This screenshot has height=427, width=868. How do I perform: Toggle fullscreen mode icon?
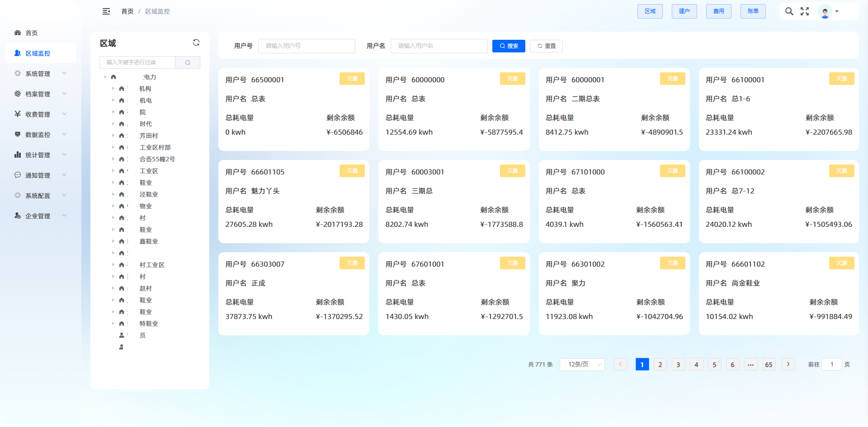click(805, 11)
